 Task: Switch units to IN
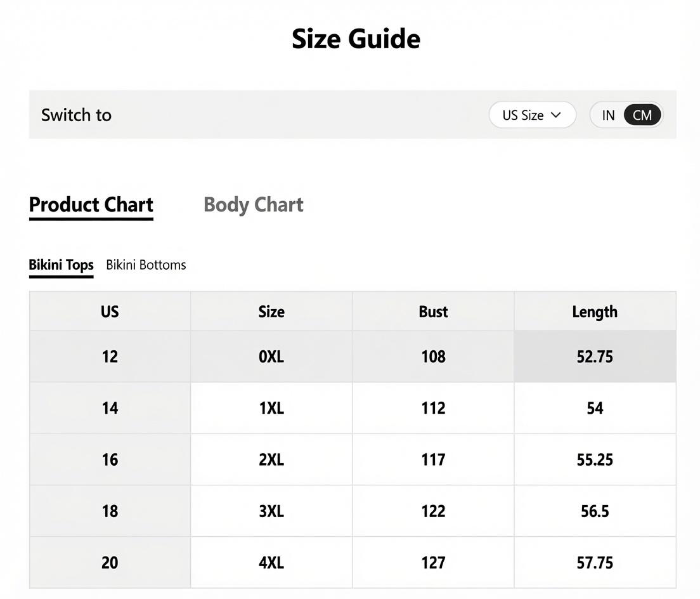[608, 115]
